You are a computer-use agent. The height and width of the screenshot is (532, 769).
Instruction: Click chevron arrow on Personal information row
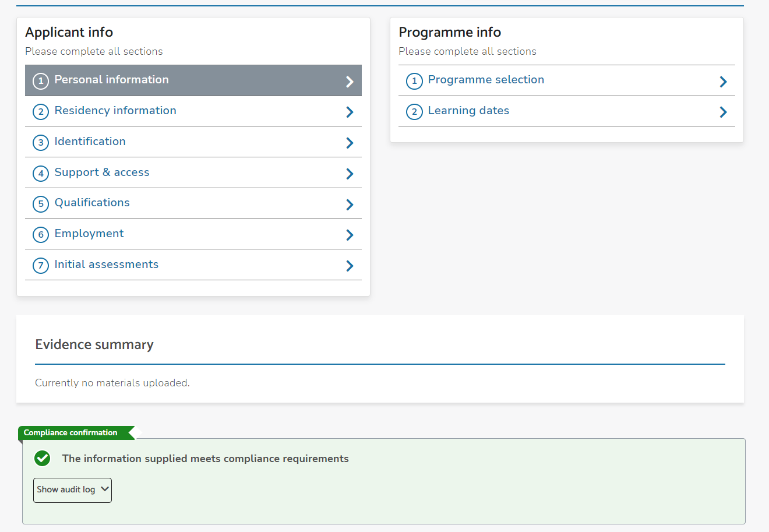point(350,82)
